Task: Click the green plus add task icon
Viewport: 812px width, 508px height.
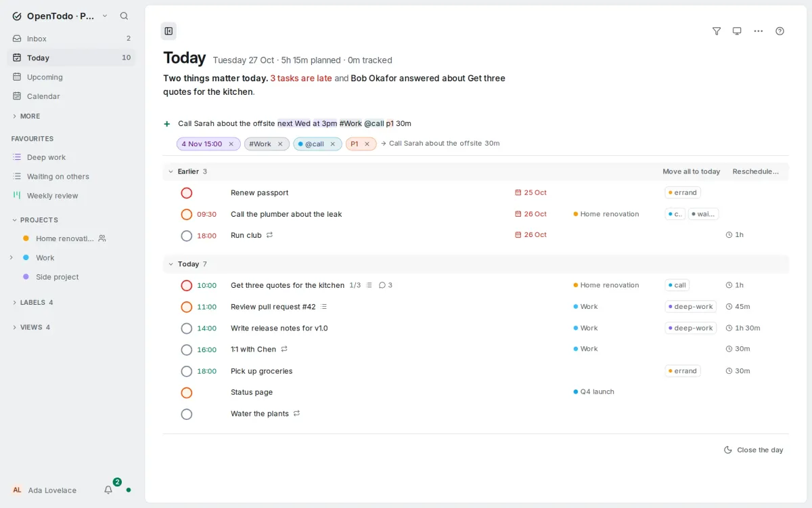Action: point(167,124)
